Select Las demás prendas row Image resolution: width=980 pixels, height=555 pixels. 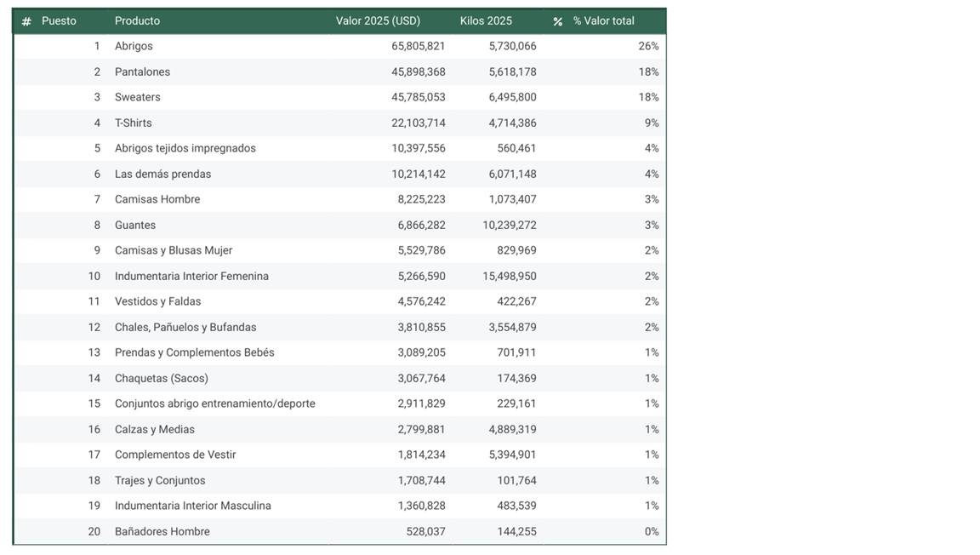pyautogui.click(x=340, y=174)
